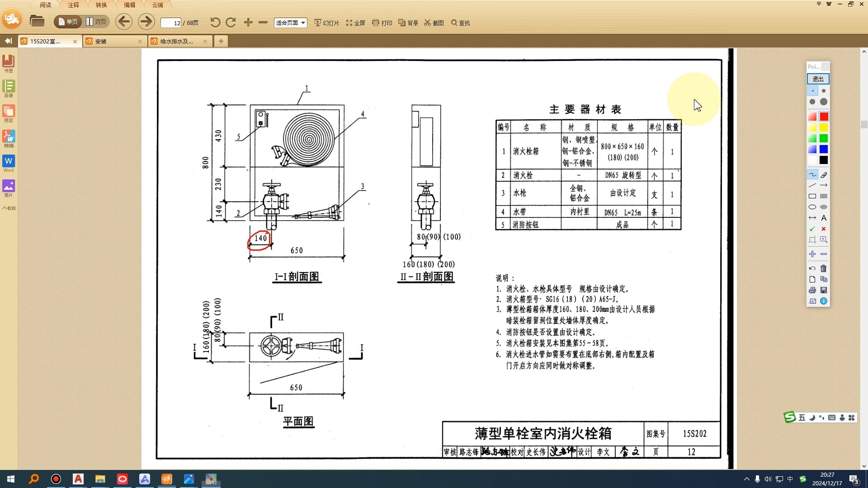Click the rotate counterclockwise icon in the toolbar
868x488 pixels.
coord(215,23)
